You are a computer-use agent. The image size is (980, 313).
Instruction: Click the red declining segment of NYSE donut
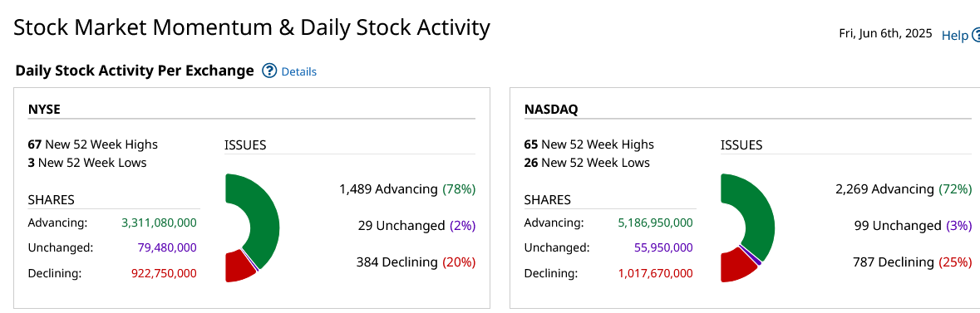pyautogui.click(x=238, y=269)
